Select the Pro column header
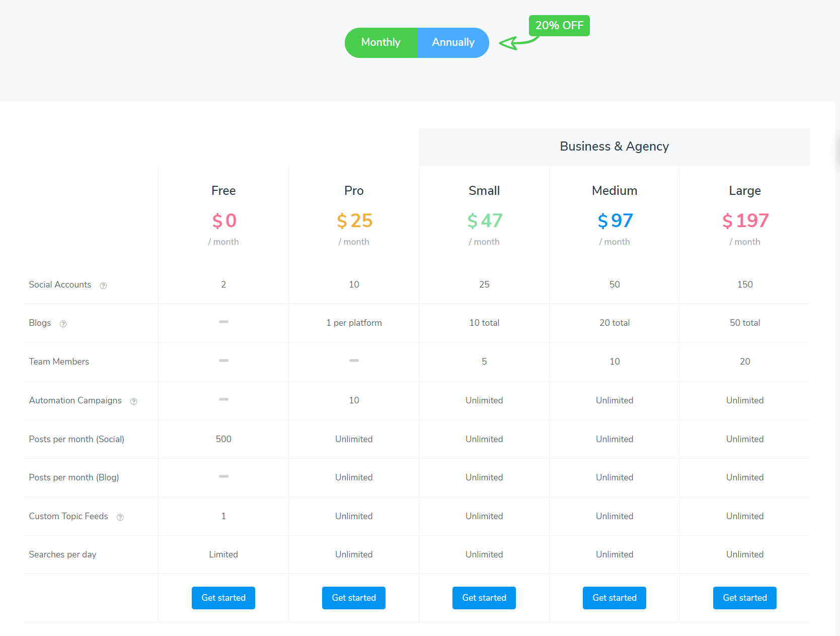840x636 pixels. coord(353,190)
